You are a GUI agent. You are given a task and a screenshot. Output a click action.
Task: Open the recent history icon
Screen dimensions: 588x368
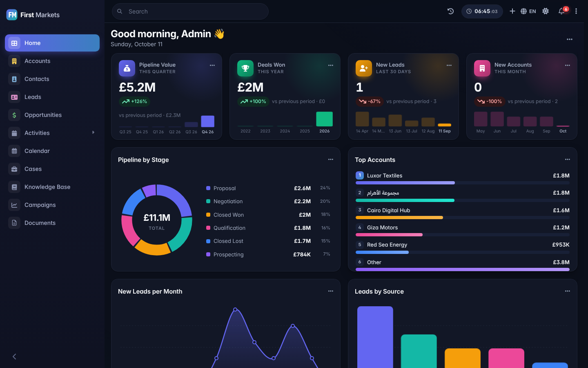[x=450, y=11]
